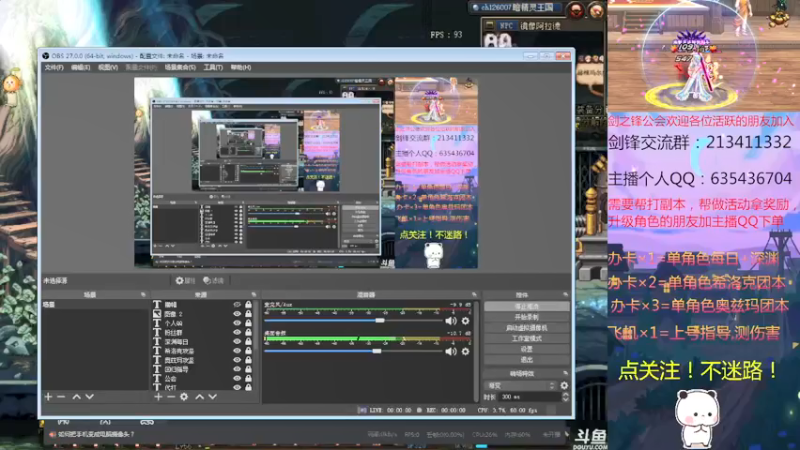Toggle the lock icon for 粉丝群 source

tap(248, 332)
